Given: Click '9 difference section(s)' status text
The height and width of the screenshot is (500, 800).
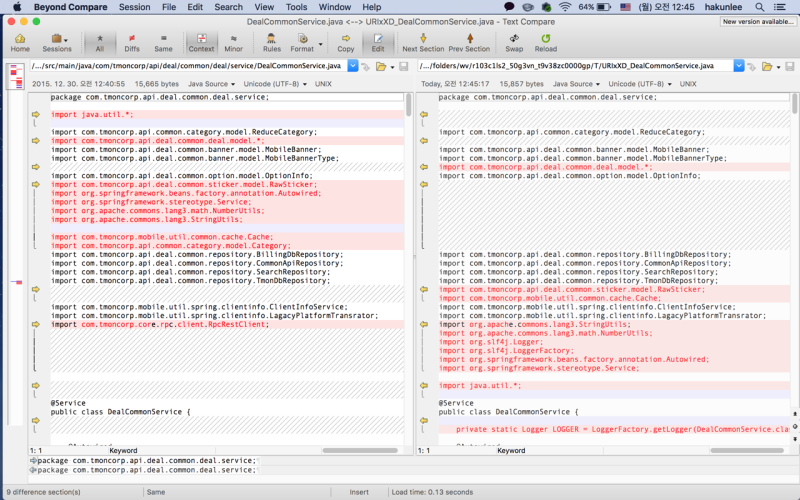Looking at the screenshot, I should point(43,492).
